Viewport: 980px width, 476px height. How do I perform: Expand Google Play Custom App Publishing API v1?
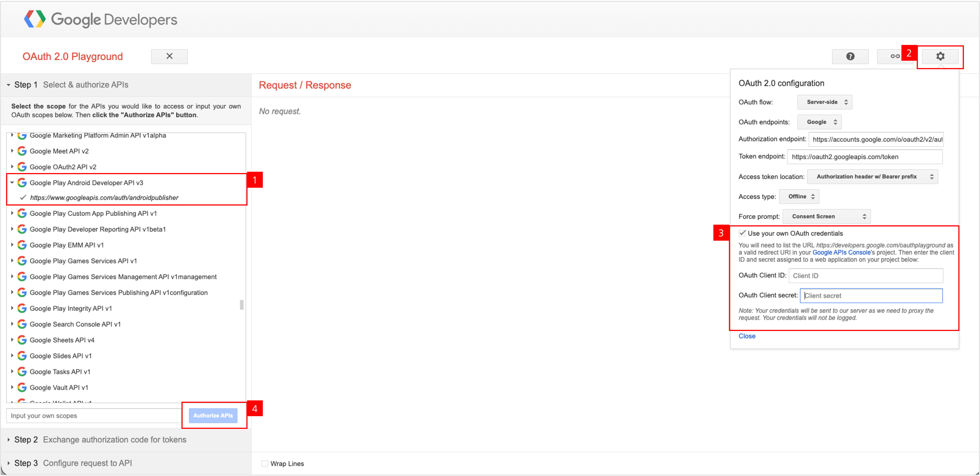point(12,214)
